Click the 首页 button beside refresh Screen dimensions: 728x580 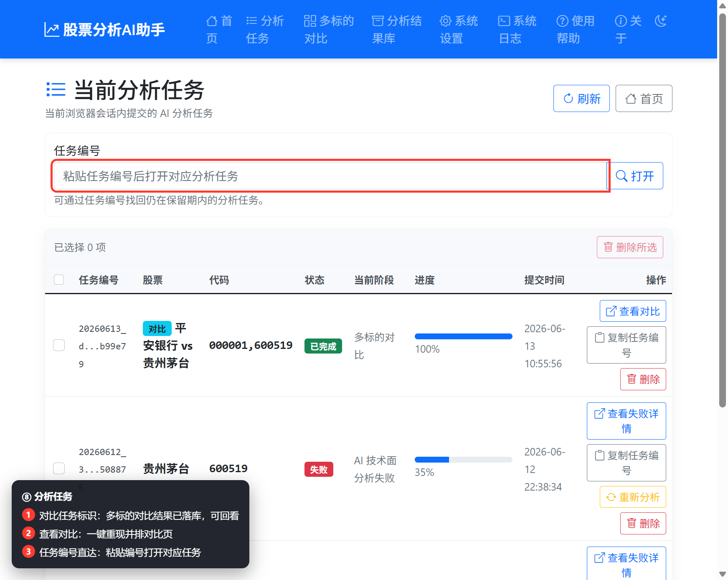644,99
